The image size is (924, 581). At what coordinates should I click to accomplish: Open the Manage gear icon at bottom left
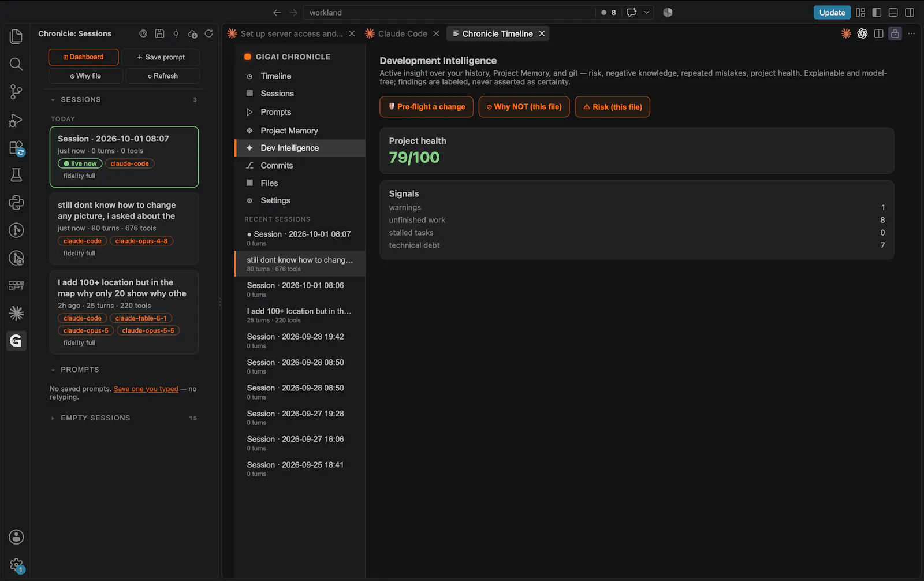pos(16,565)
